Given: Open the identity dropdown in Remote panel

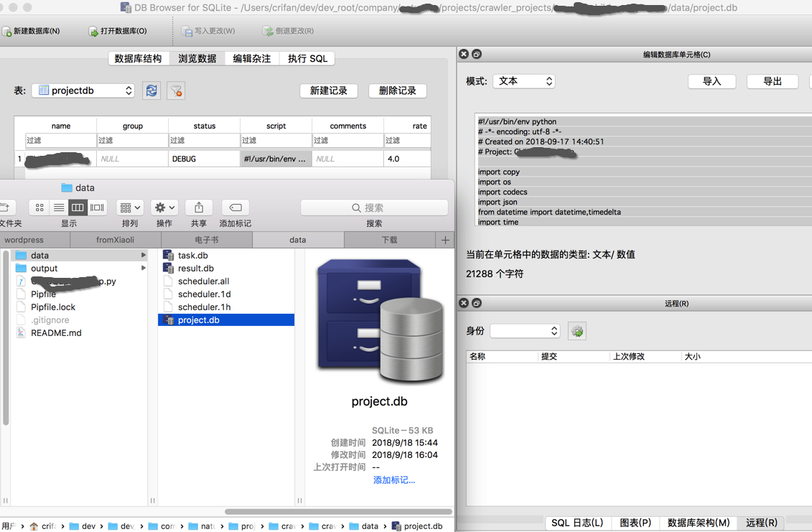Looking at the screenshot, I should pyautogui.click(x=525, y=331).
